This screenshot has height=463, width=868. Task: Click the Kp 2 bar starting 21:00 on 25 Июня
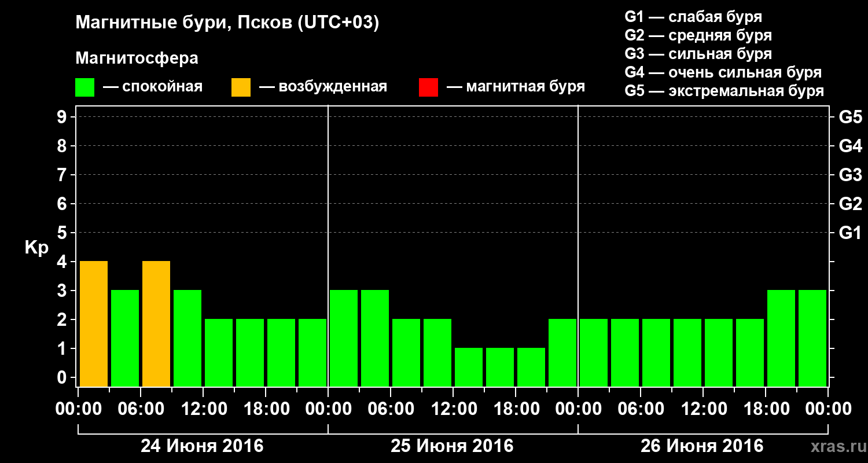562,352
